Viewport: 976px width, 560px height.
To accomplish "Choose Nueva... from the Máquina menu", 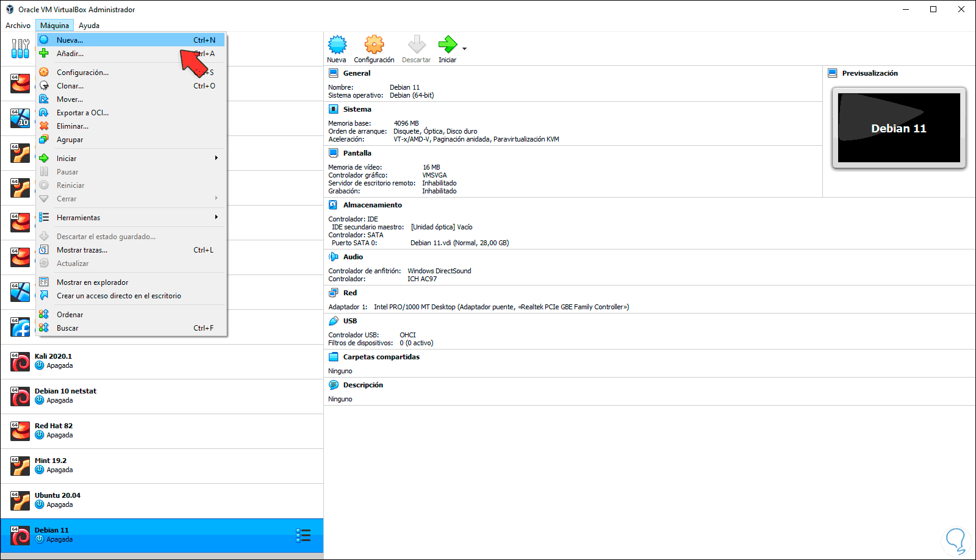I will 131,40.
